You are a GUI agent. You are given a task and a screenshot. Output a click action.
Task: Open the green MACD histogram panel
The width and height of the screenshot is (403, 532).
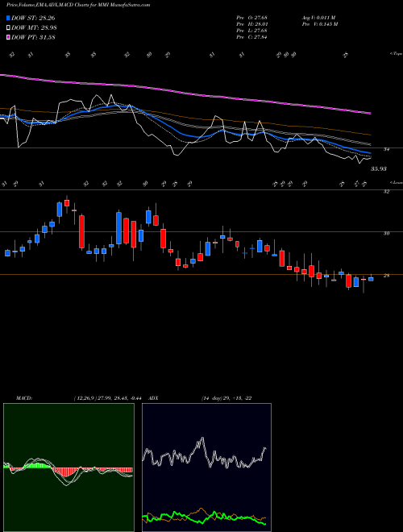pyautogui.click(x=69, y=468)
